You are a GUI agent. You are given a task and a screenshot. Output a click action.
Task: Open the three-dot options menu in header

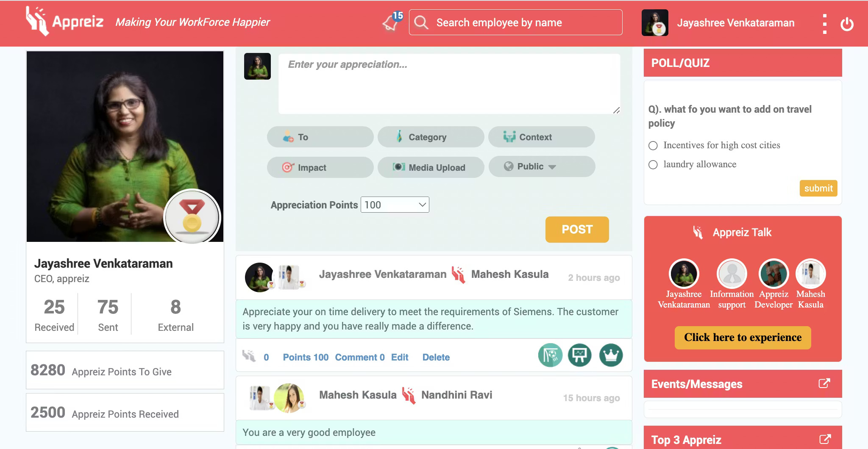824,24
